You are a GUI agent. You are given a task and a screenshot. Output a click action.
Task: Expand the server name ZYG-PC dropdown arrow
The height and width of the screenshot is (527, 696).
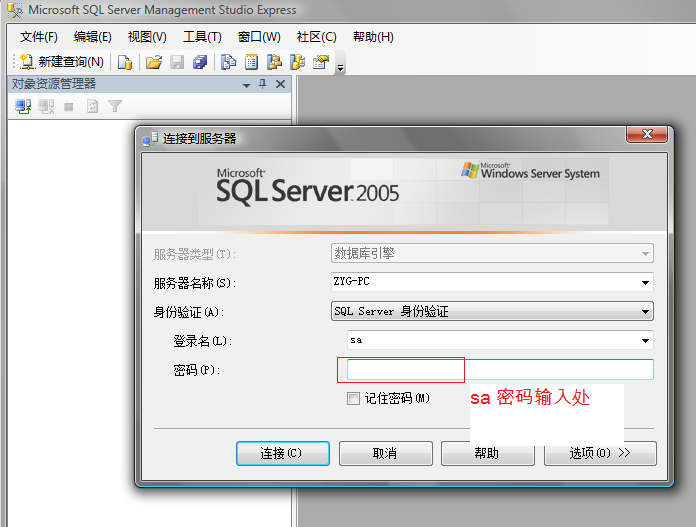(645, 282)
